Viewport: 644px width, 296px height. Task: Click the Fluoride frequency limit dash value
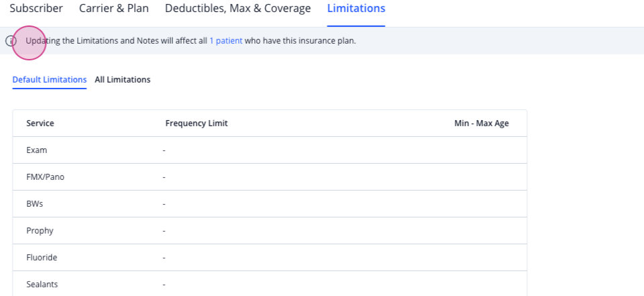[164, 258]
